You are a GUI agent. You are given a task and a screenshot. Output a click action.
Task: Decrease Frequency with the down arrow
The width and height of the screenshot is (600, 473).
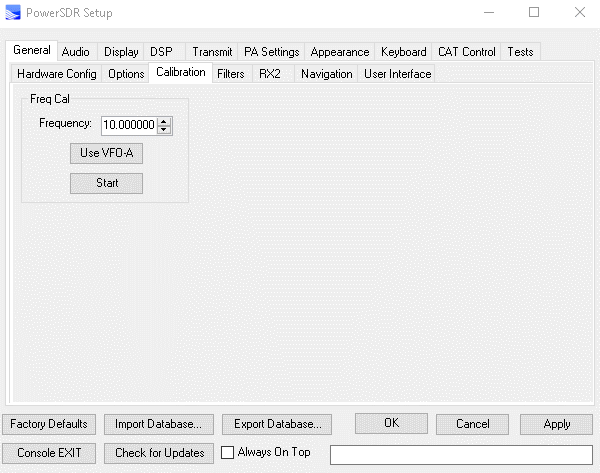click(164, 130)
